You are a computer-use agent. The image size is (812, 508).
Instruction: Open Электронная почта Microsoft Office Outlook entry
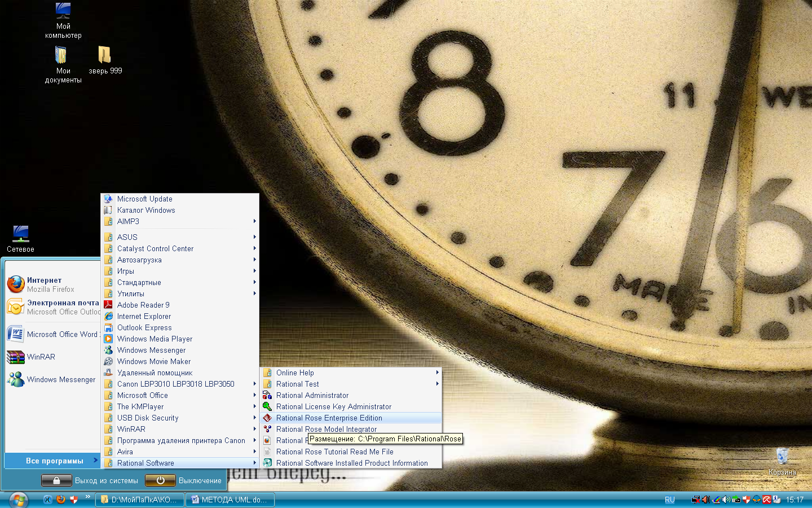click(x=52, y=307)
